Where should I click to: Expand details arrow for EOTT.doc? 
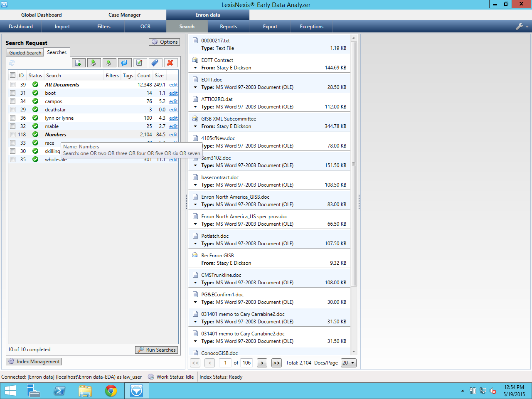tap(195, 87)
